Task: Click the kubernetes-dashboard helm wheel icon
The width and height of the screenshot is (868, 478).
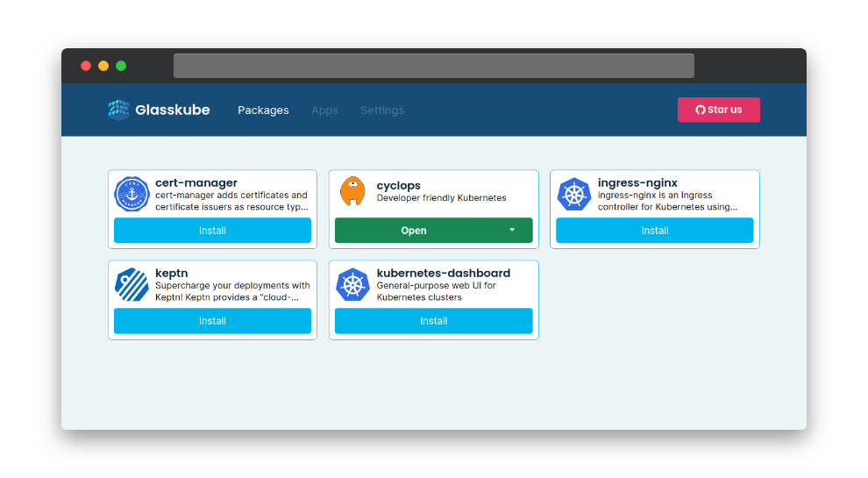Action: pos(352,285)
